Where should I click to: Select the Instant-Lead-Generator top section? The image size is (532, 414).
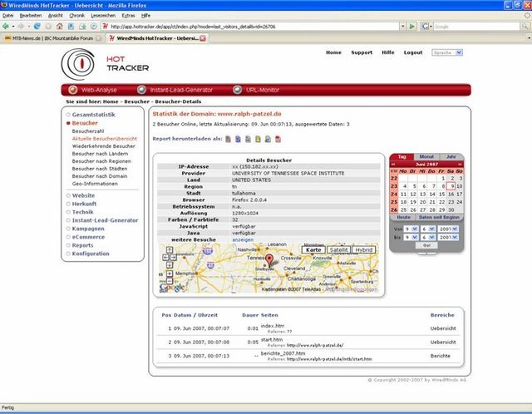tap(175, 90)
